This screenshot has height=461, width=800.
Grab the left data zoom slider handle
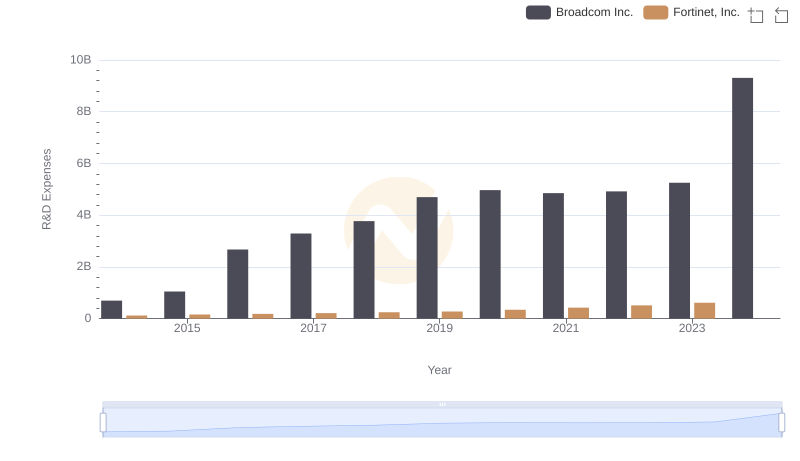(103, 423)
